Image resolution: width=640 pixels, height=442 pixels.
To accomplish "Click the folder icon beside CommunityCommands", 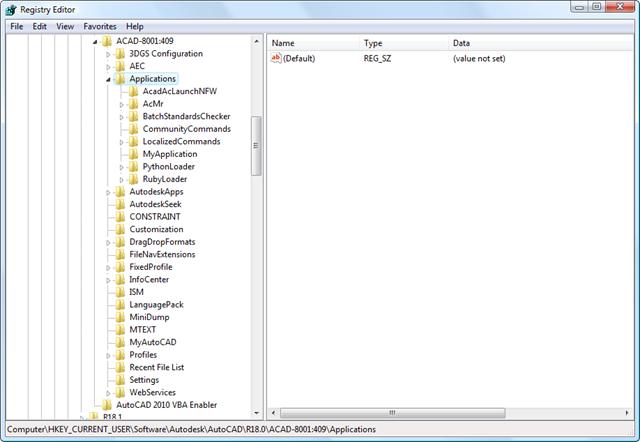I will [x=134, y=129].
